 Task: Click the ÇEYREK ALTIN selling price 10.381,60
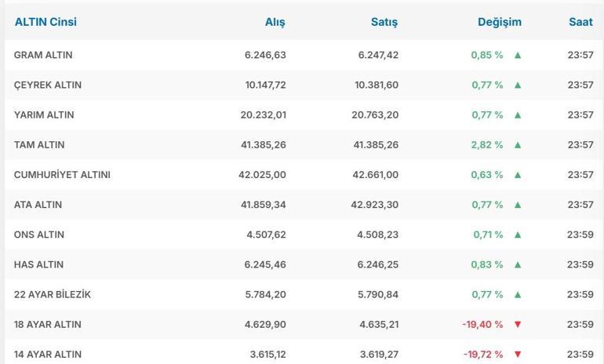377,85
